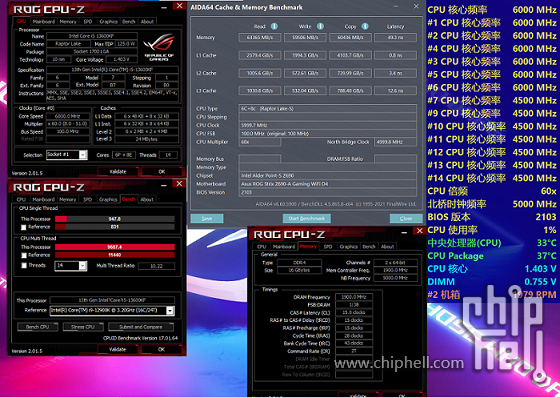Enable the Multi Thread Reference checkbox
Image resolution: width=560 pixels, height=398 pixels.
click(24, 255)
